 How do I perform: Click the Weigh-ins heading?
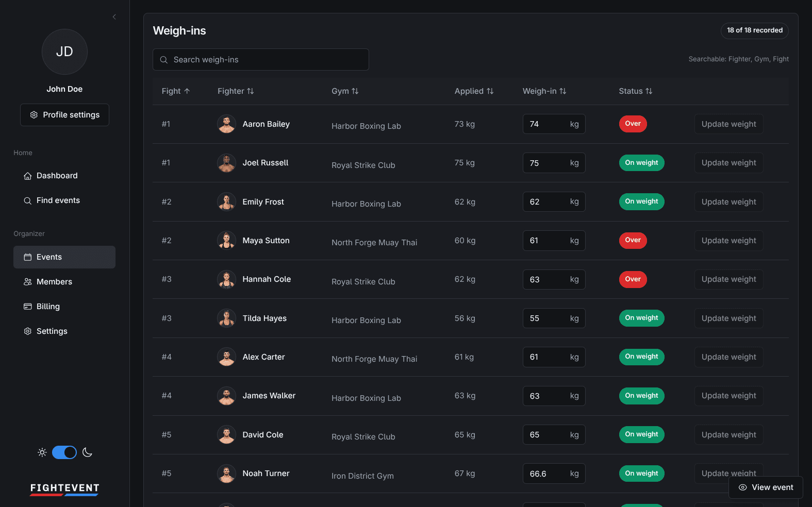tap(179, 31)
